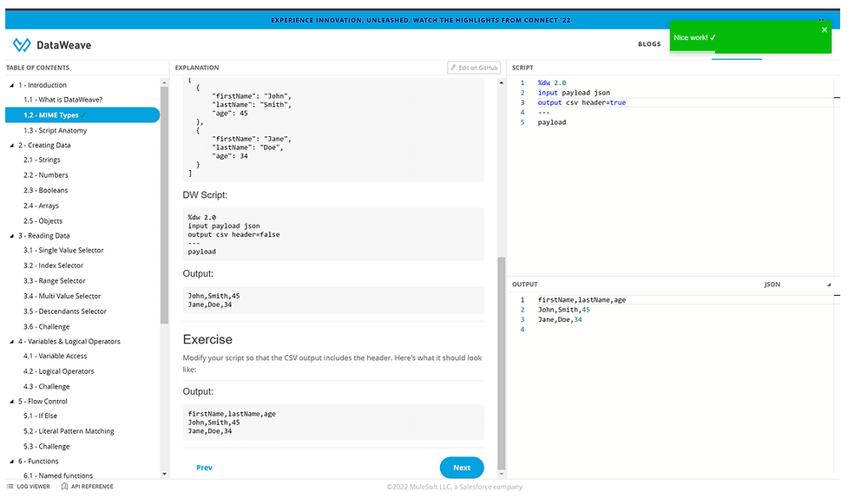Go to Next lesson

pyautogui.click(x=462, y=468)
